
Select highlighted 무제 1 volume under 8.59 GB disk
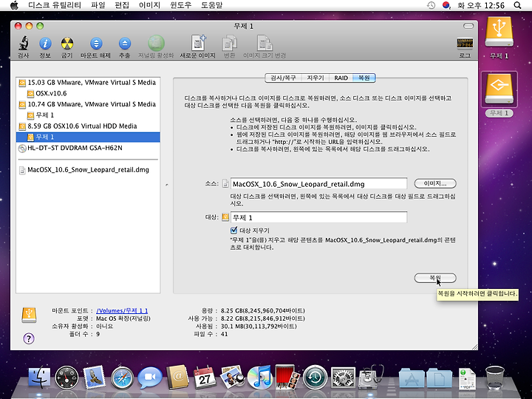click(x=88, y=137)
